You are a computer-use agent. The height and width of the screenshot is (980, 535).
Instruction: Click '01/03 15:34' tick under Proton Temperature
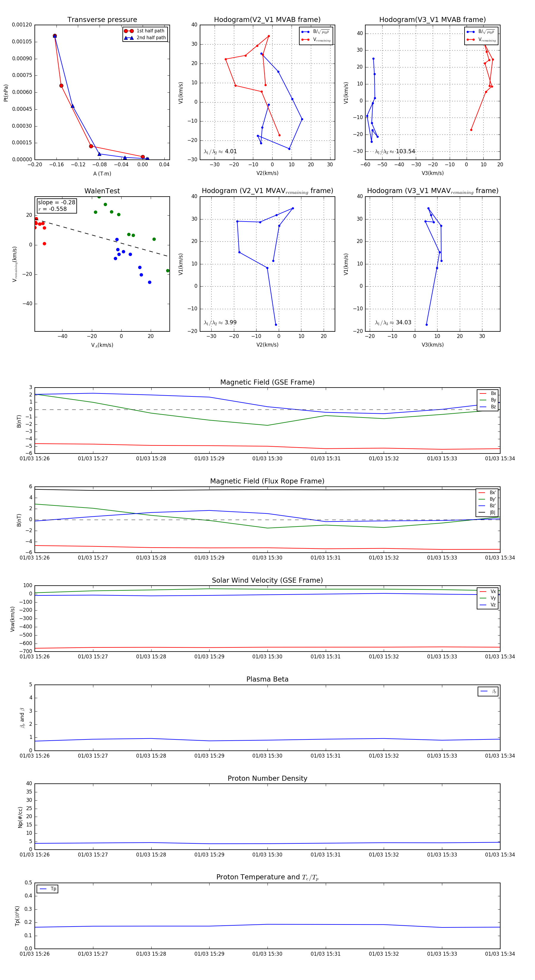(x=500, y=954)
